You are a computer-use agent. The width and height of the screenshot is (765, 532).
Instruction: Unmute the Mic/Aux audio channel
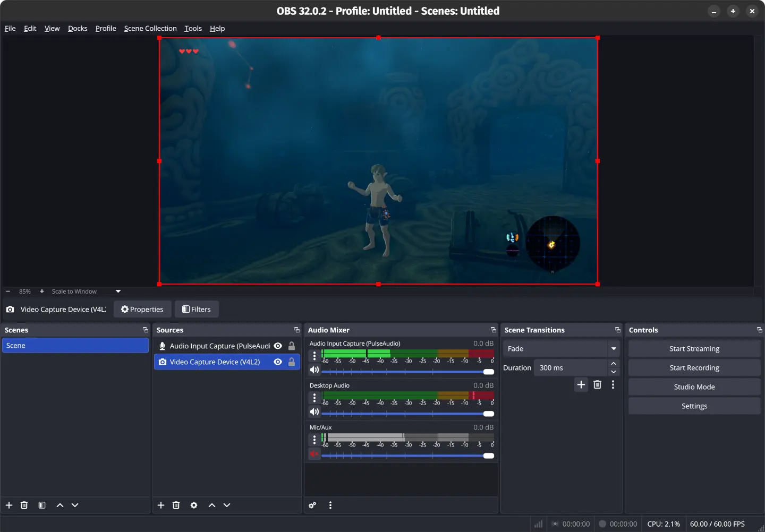point(314,454)
